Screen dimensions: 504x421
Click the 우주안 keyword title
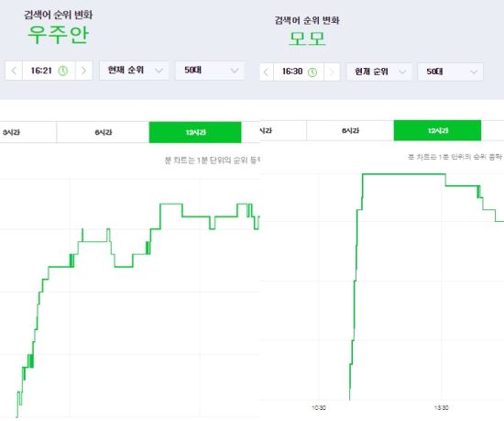tap(58, 35)
